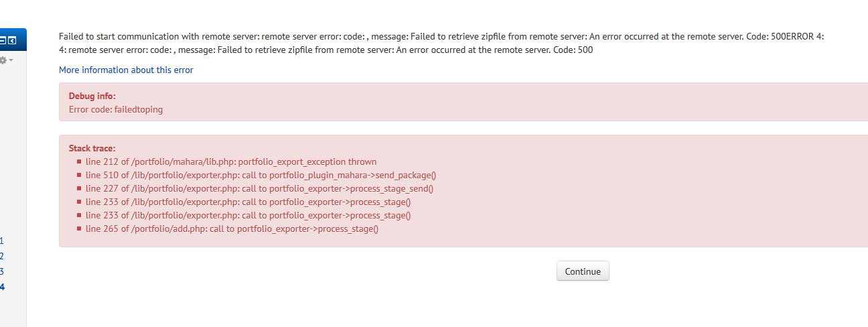
Task: Select the Stack trace heading
Action: coord(92,148)
